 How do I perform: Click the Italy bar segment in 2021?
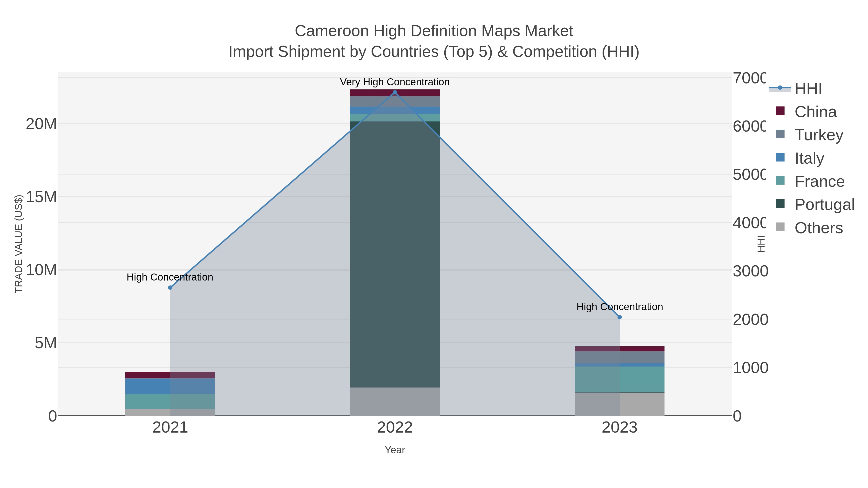[x=170, y=386]
